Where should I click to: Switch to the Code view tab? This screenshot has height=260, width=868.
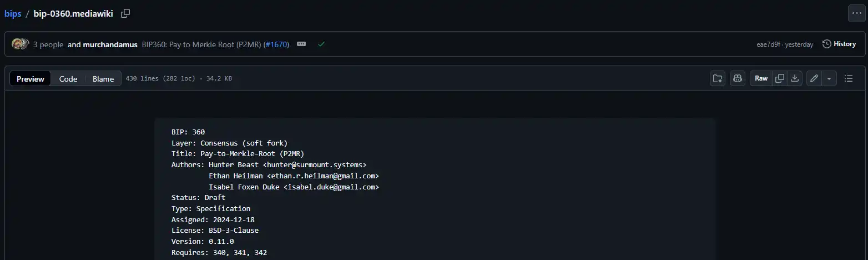coord(68,79)
